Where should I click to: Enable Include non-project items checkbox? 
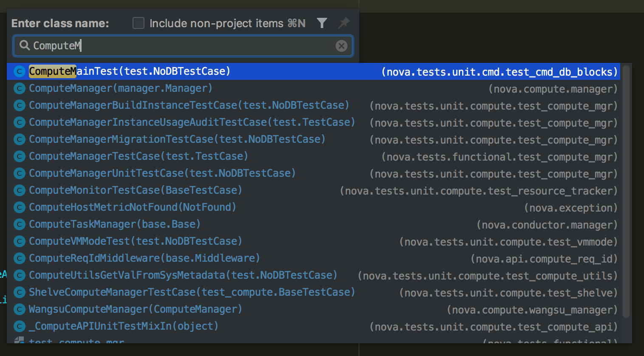click(138, 23)
